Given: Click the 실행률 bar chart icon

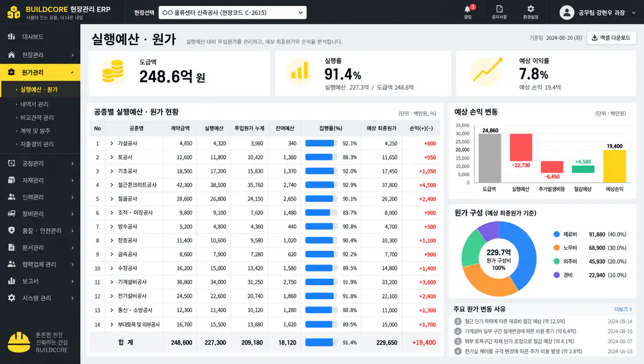Looking at the screenshot, I should 299,71.
